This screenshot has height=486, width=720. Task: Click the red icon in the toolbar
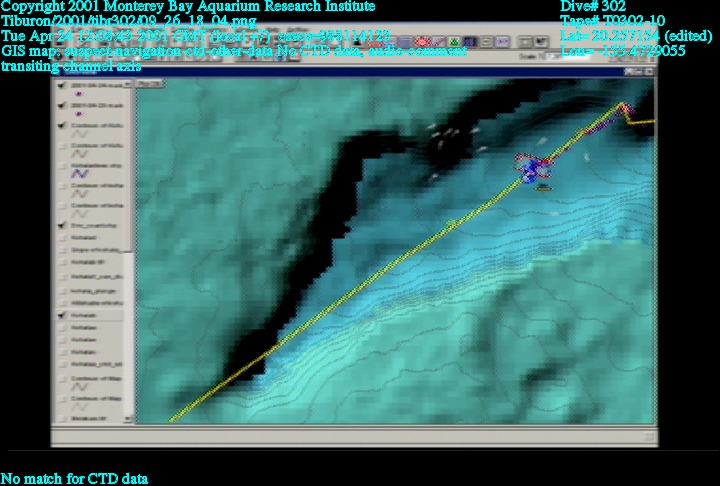(422, 42)
